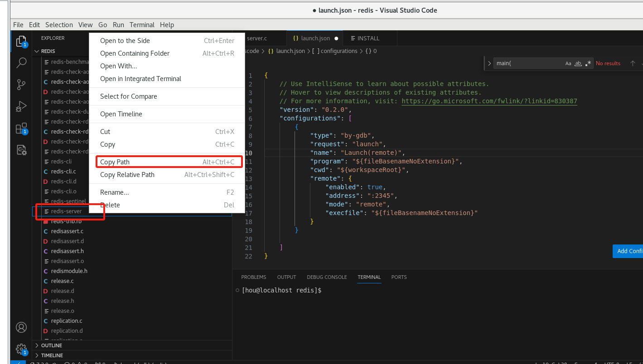This screenshot has width=643, height=364.
Task: Click the C file icon beside redis-cli.c
Action: (x=45, y=172)
